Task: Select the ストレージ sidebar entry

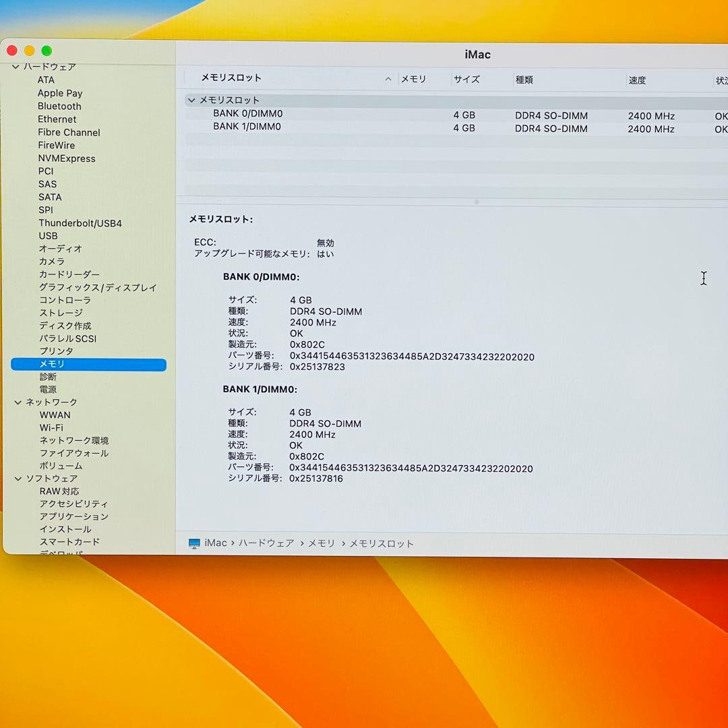Action: click(x=59, y=312)
